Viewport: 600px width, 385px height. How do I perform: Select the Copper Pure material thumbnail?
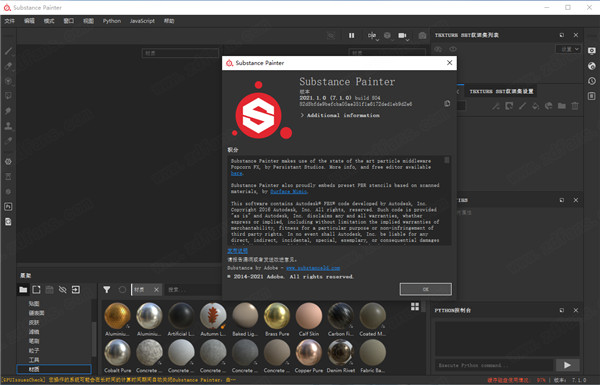click(x=309, y=353)
